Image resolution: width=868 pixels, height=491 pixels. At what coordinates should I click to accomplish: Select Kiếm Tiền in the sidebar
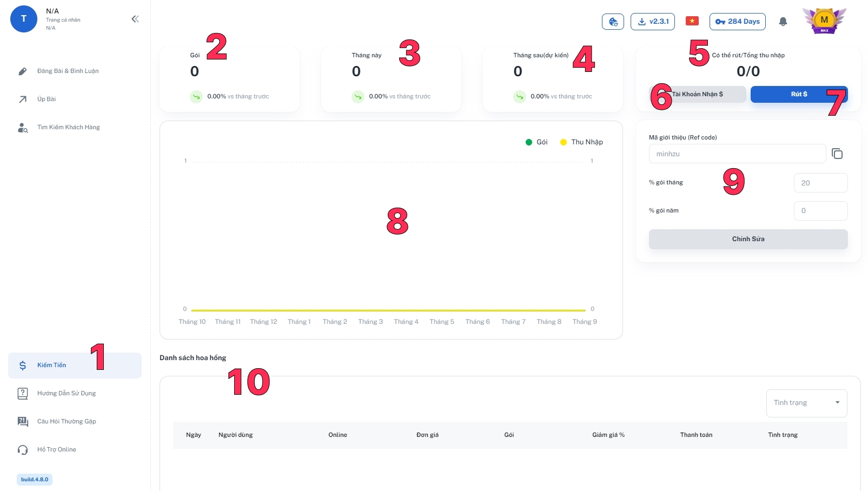(x=51, y=365)
